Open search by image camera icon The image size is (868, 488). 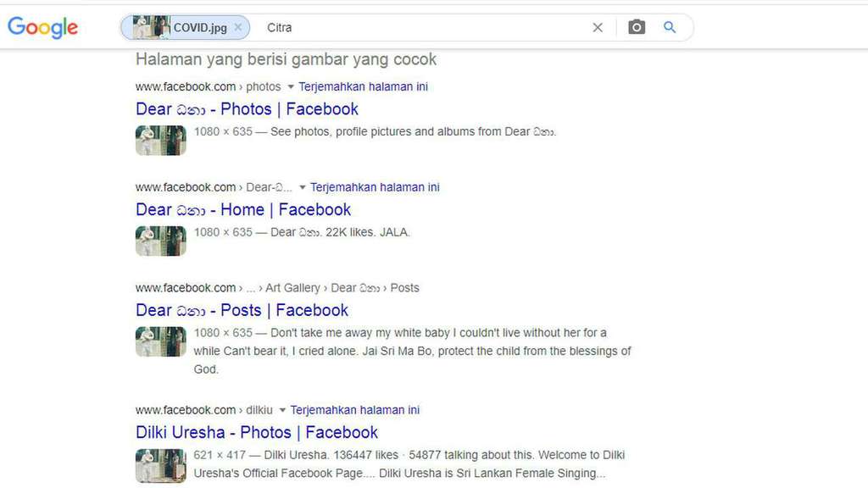(x=637, y=27)
